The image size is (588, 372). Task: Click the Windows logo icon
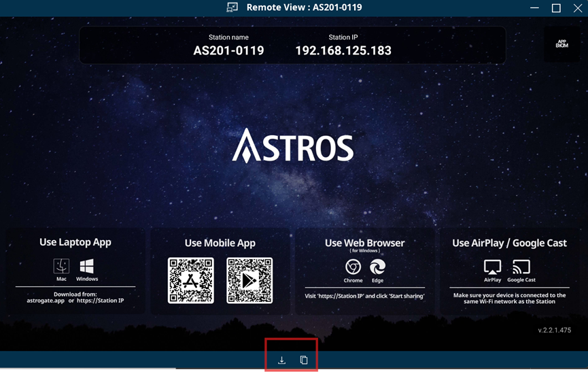click(x=86, y=266)
